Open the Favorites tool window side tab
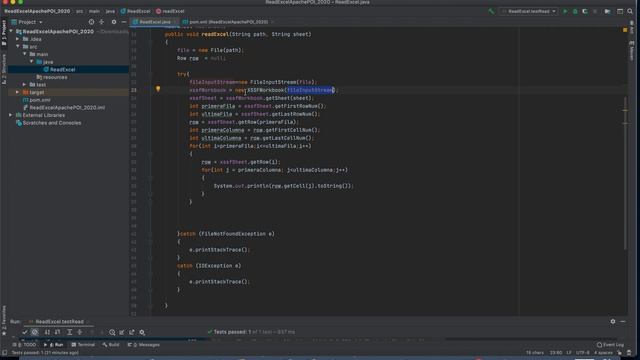 [x=4, y=320]
